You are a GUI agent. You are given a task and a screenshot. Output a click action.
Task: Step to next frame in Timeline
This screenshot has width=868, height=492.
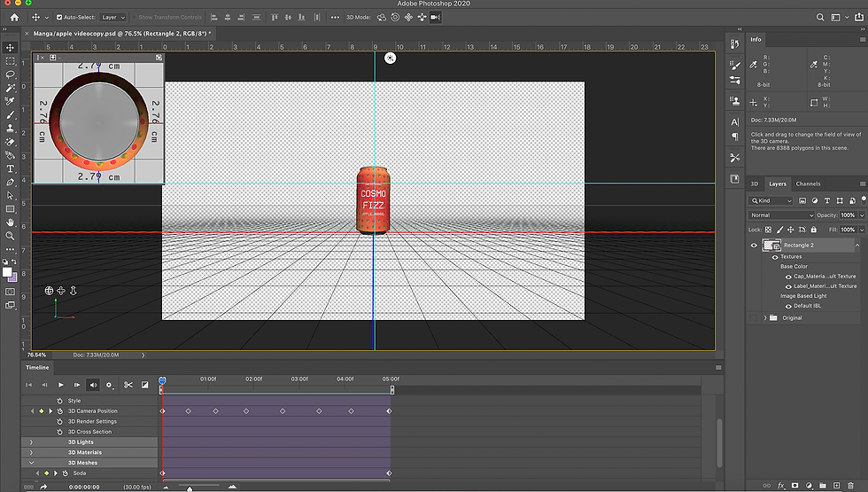click(x=77, y=385)
